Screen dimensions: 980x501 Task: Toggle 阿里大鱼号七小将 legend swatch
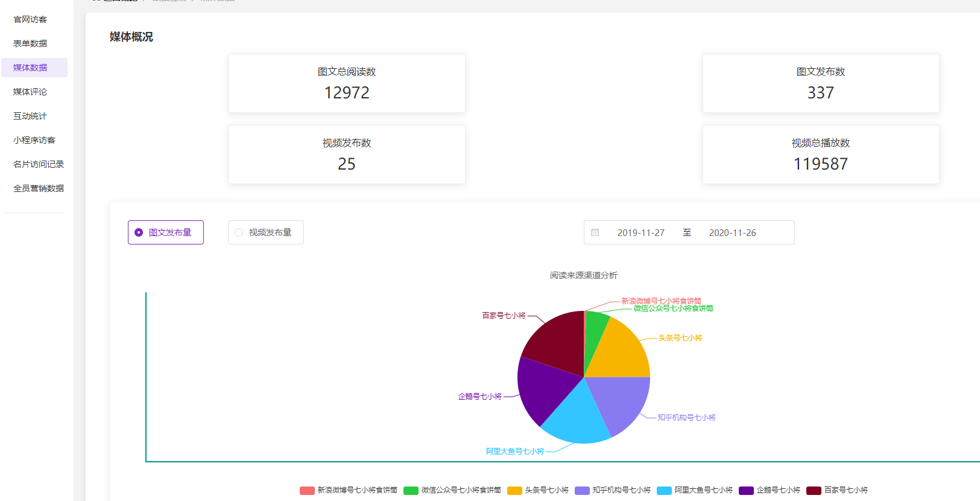[664, 490]
